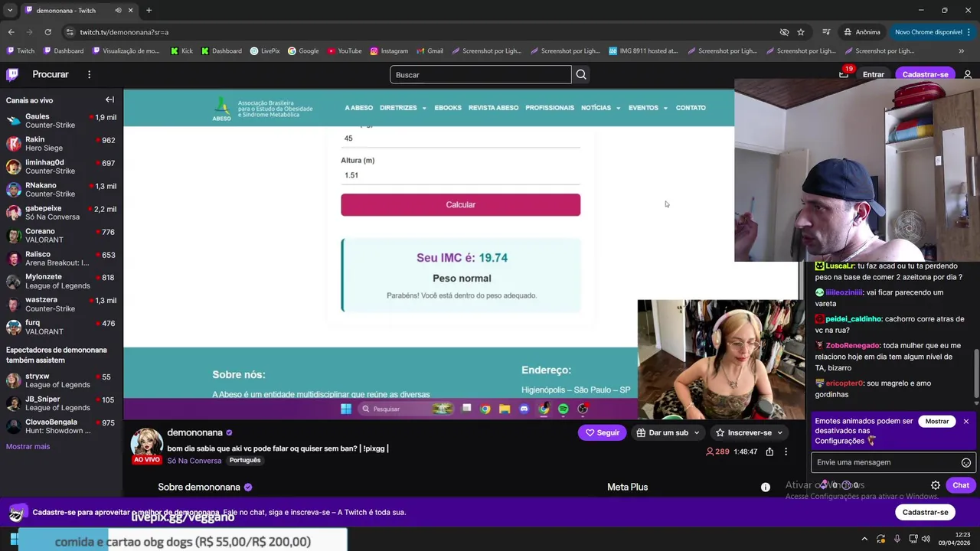Show more bookmarks with the double chevron
980x551 pixels.
962,51
